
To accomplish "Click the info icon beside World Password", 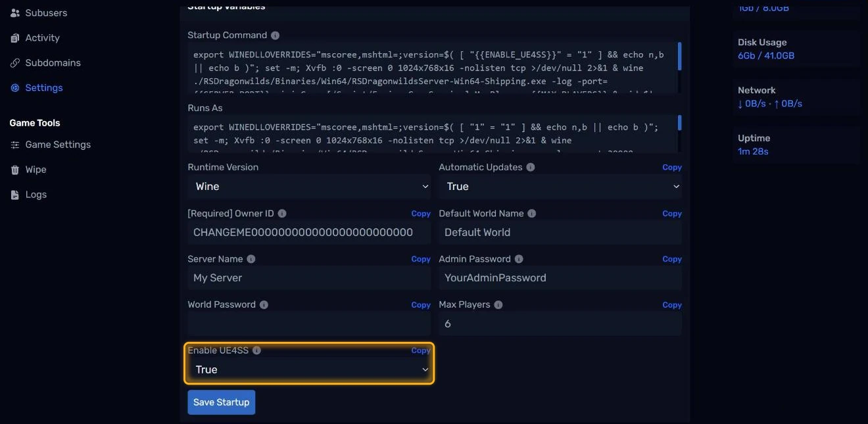I will (x=264, y=305).
